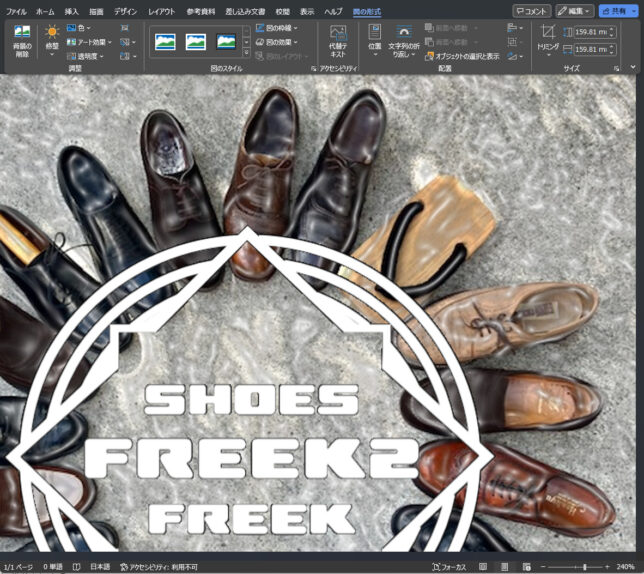The width and height of the screenshot is (644, 574).
Task: Open 透明度 (Transparency) options
Action: 85,56
